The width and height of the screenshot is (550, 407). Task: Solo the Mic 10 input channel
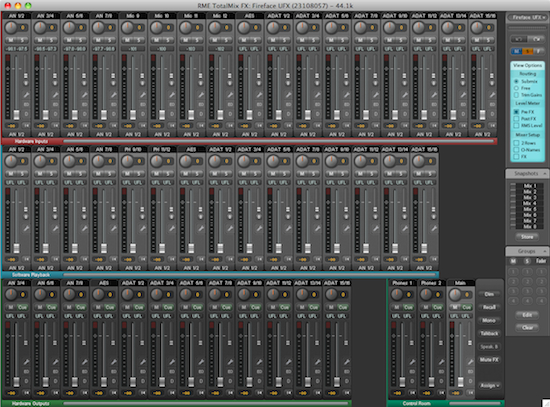(167, 40)
